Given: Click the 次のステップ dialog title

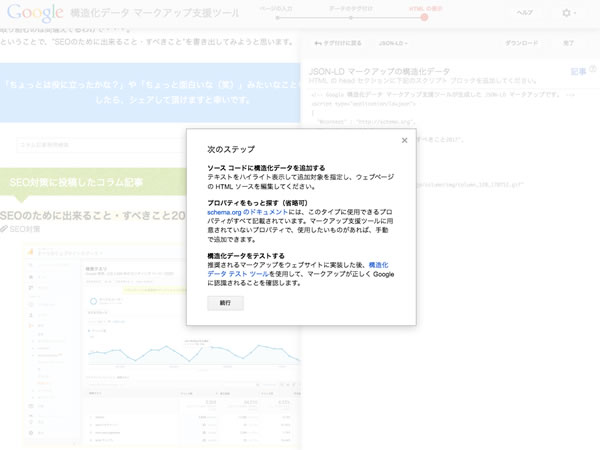Looking at the screenshot, I should [x=231, y=149].
